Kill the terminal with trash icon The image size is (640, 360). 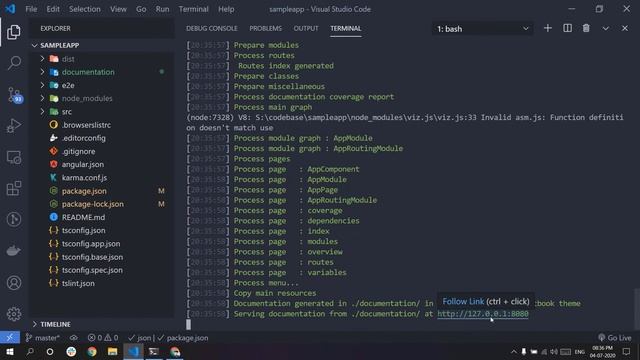(586, 28)
